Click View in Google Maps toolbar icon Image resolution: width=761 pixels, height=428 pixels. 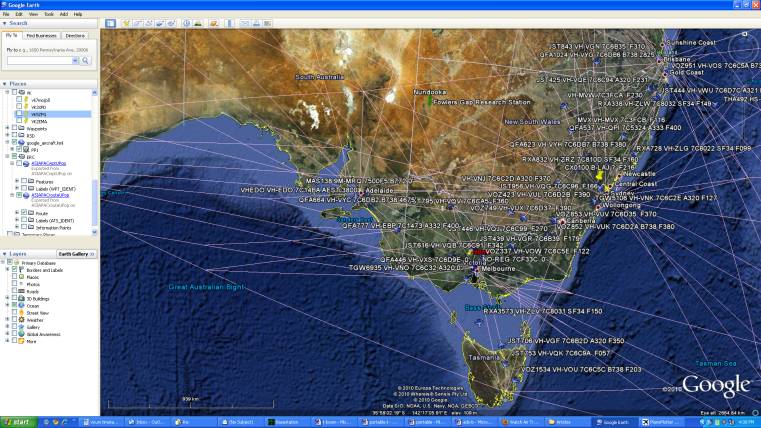coord(267,23)
